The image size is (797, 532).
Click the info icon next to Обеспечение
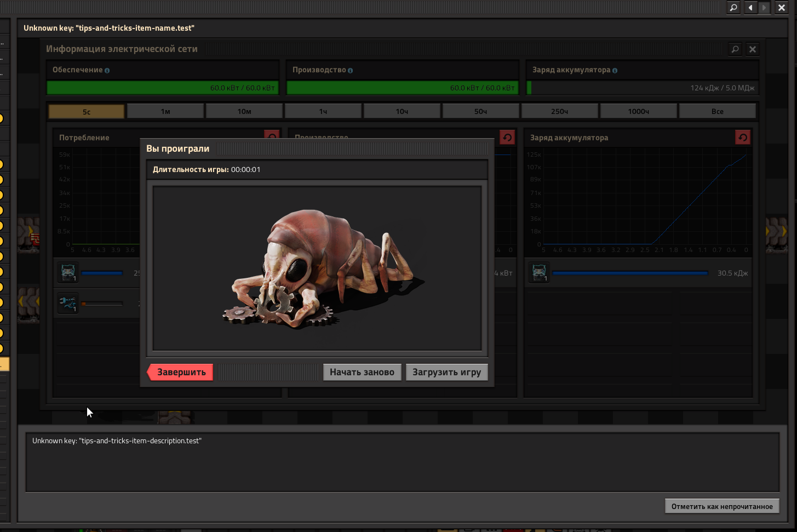107,71
